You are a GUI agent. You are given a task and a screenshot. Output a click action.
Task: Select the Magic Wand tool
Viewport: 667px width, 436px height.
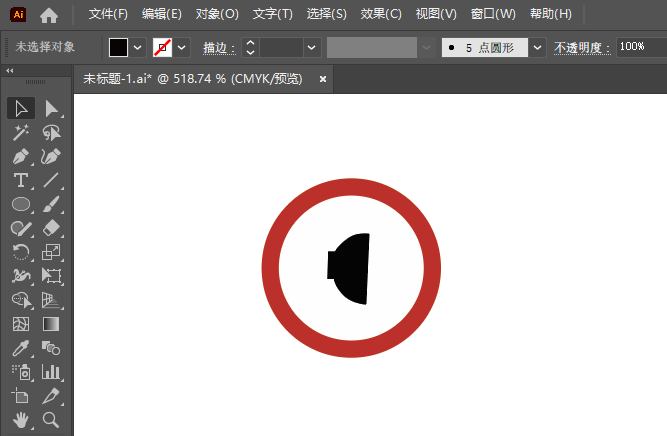coord(21,133)
